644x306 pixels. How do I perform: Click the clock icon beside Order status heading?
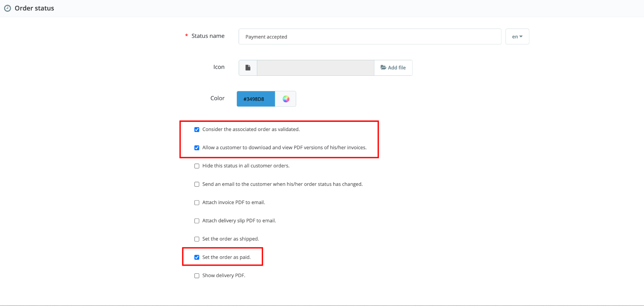click(8, 8)
